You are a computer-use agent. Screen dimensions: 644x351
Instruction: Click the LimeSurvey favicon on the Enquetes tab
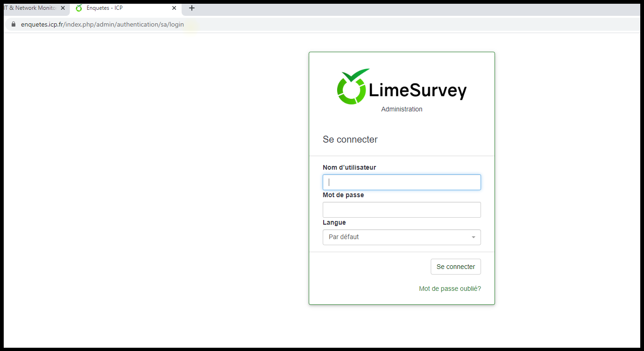tap(79, 8)
